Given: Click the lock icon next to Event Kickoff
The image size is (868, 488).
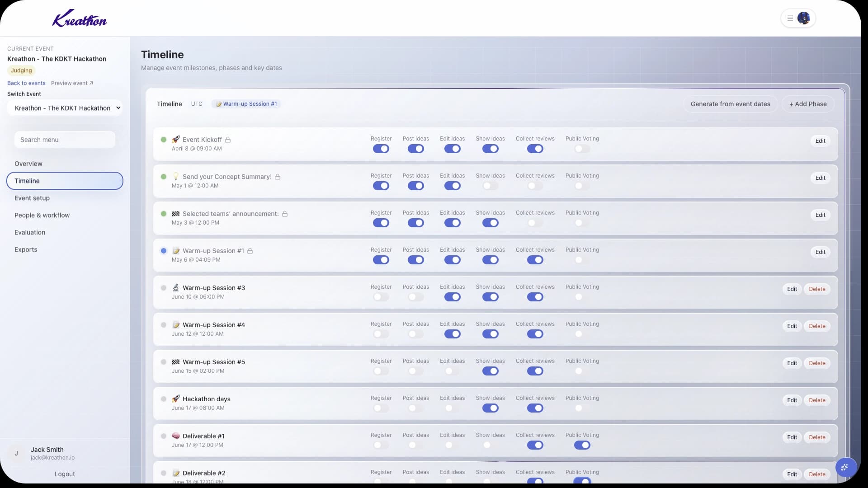Looking at the screenshot, I should coord(228,140).
